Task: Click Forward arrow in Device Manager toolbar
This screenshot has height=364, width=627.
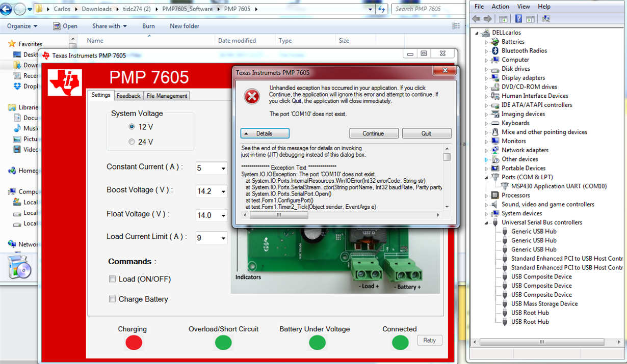Action: pyautogui.click(x=488, y=19)
